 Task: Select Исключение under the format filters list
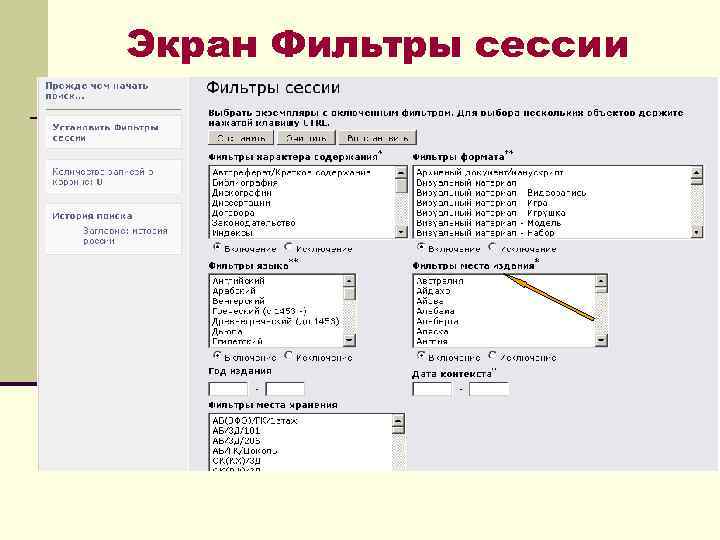pyautogui.click(x=492, y=247)
